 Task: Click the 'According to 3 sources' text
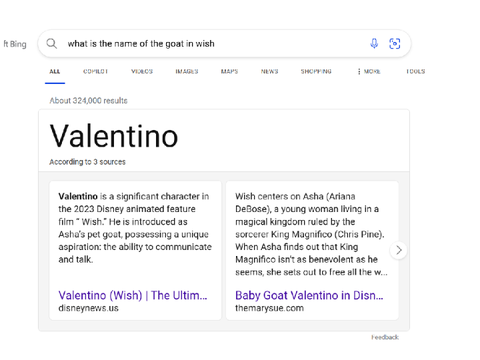pyautogui.click(x=87, y=162)
